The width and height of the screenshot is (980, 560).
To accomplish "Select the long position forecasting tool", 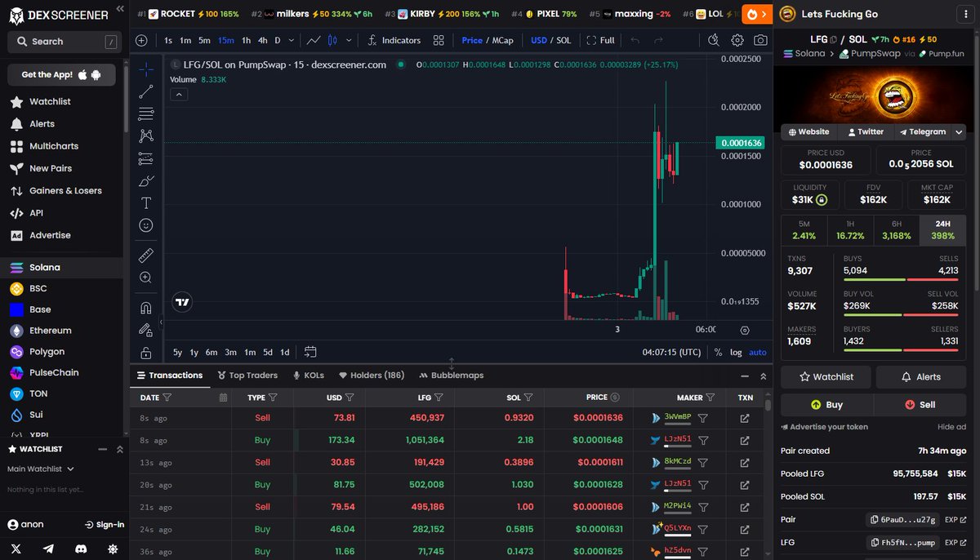I will pos(146,158).
